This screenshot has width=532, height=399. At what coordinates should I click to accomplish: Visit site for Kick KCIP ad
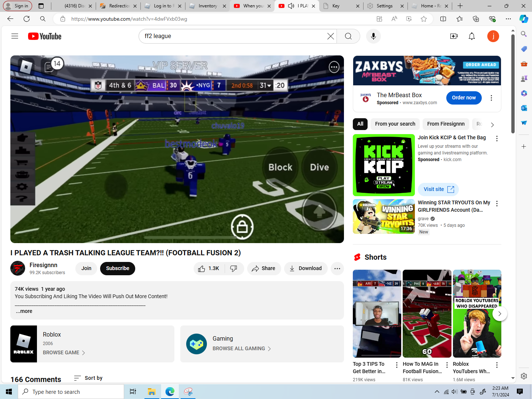tap(439, 190)
